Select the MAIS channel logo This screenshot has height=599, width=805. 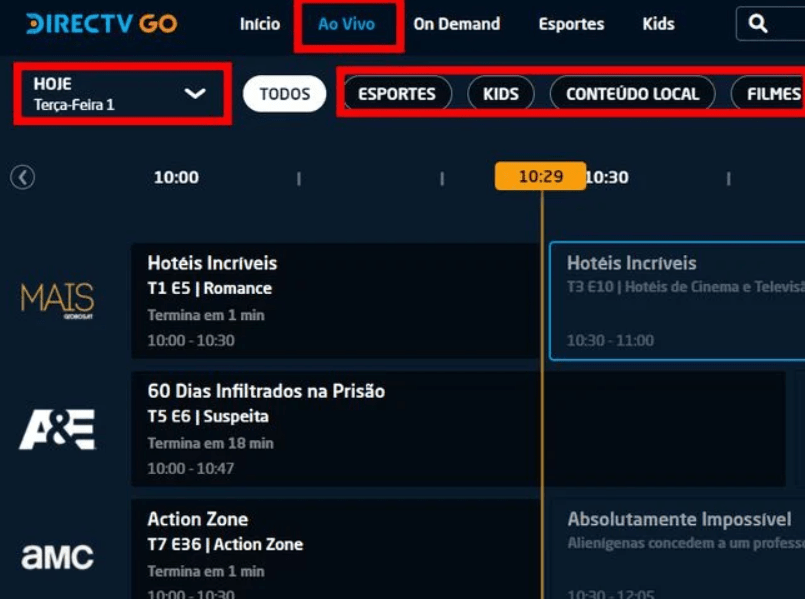(57, 301)
